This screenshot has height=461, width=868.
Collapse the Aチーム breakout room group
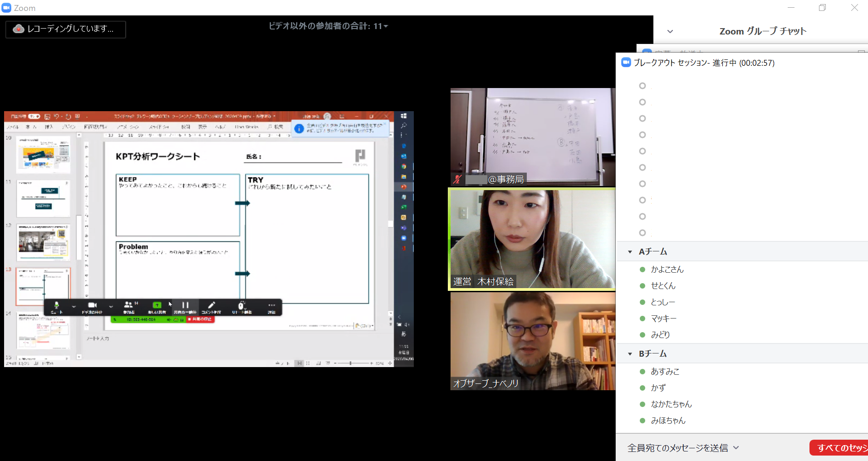click(630, 252)
